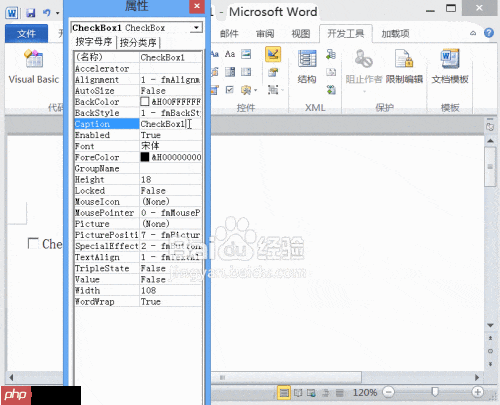Click the XML Expansion Packs icon
The image size is (500, 405).
click(x=331, y=90)
